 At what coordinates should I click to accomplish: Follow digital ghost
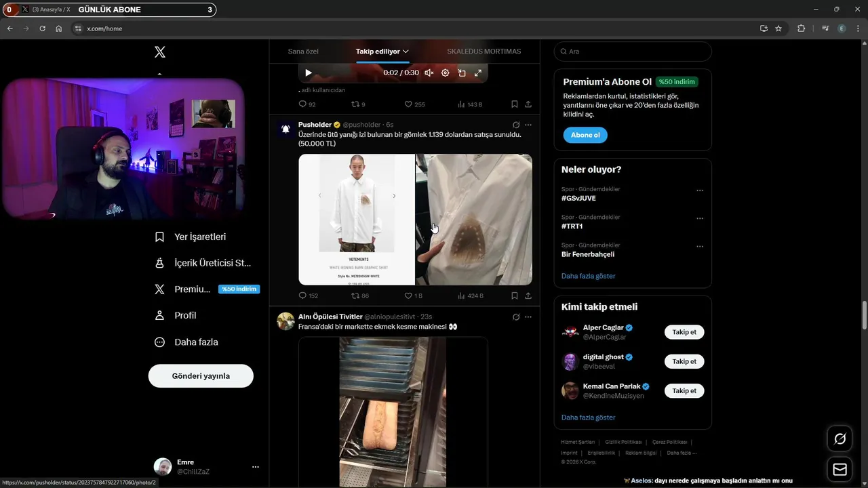(x=684, y=361)
